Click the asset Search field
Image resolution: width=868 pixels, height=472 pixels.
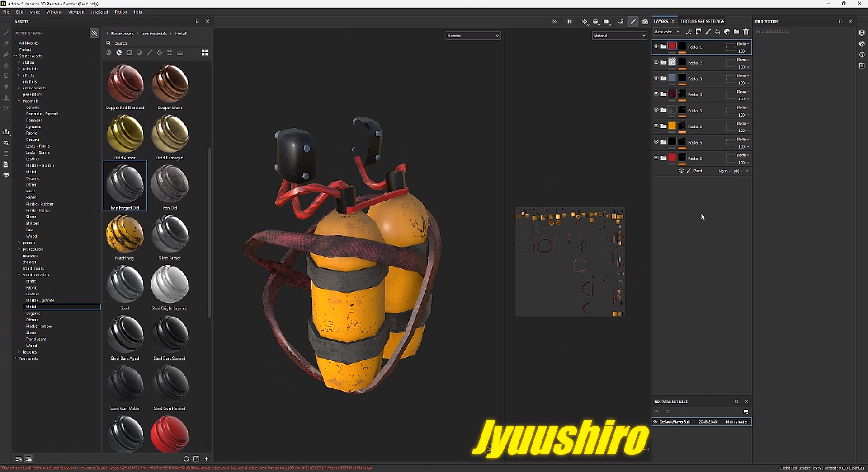(156, 43)
